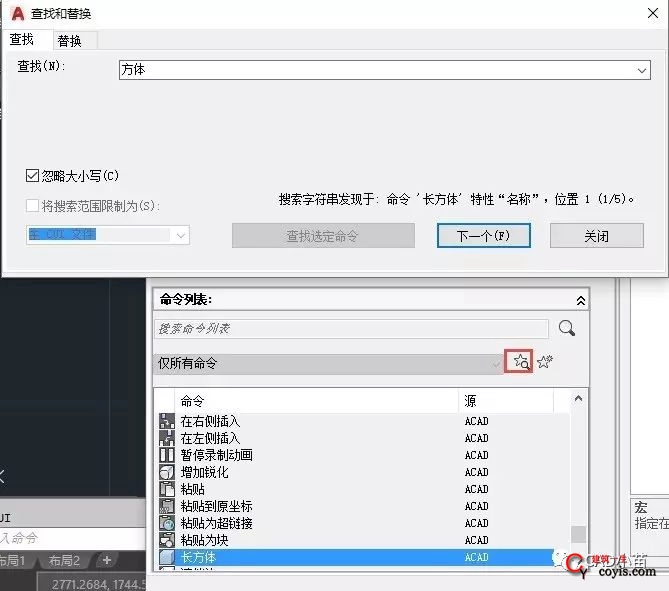Select the 粘贴为块 command icon
669x591 pixels.
click(x=167, y=540)
